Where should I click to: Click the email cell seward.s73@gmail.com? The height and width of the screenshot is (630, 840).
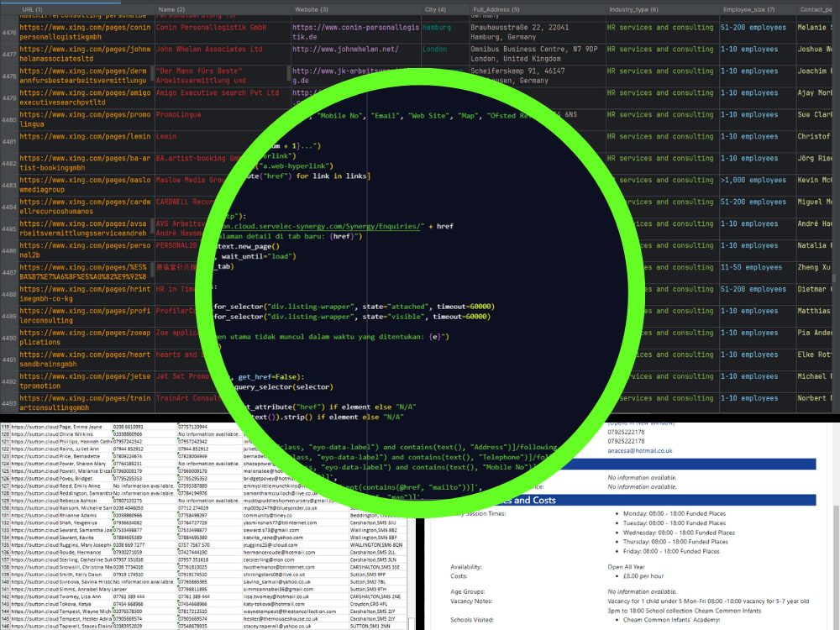(x=269, y=530)
